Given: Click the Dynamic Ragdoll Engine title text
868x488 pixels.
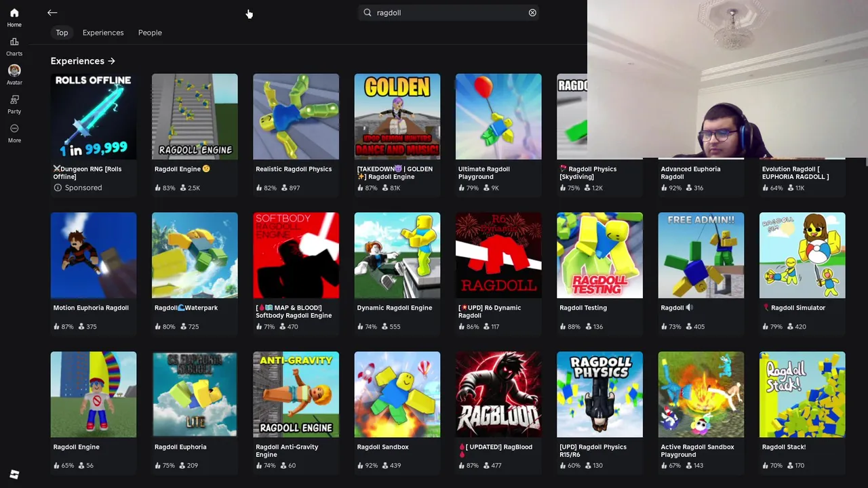Looking at the screenshot, I should coord(395,308).
